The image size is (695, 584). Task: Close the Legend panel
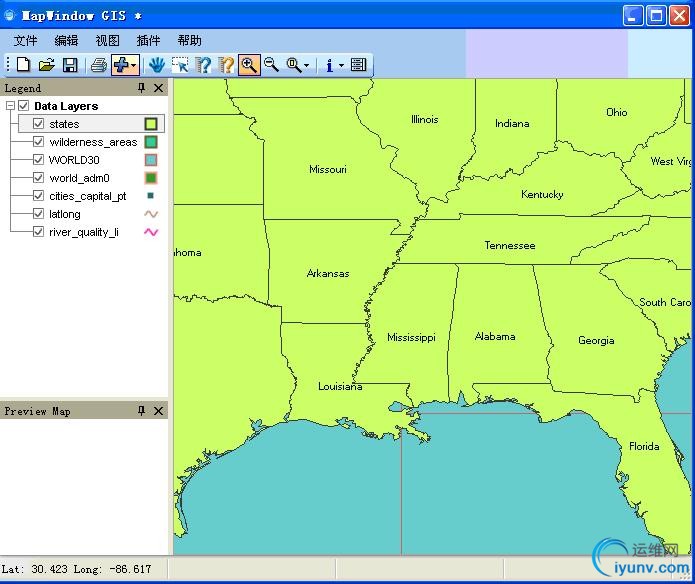(x=159, y=88)
